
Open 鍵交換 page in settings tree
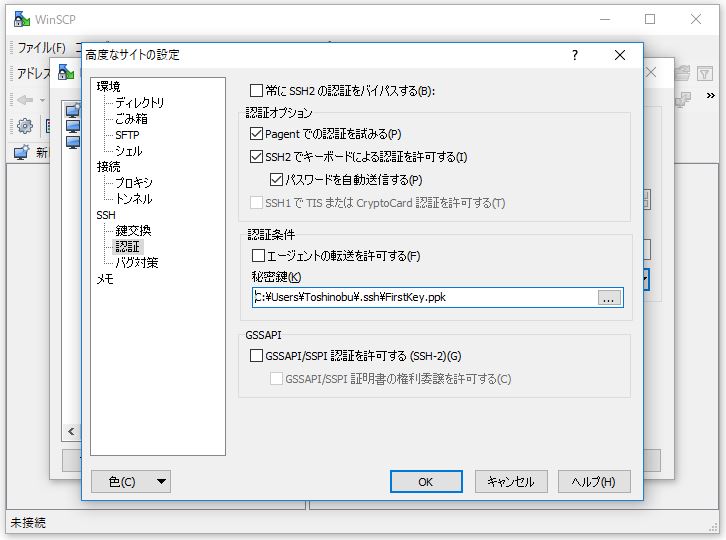point(133,230)
